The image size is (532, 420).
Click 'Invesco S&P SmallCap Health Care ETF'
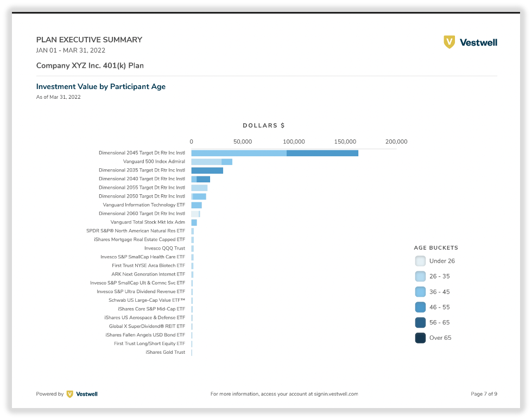tap(142, 257)
